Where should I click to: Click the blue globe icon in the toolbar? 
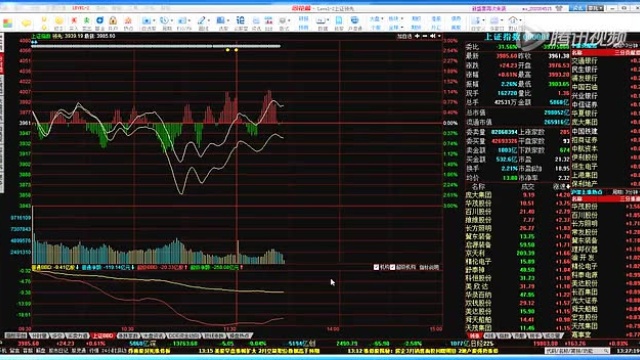tap(355, 20)
